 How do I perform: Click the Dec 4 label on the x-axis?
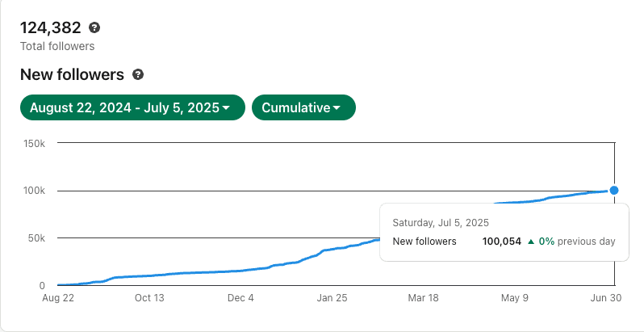(x=240, y=298)
